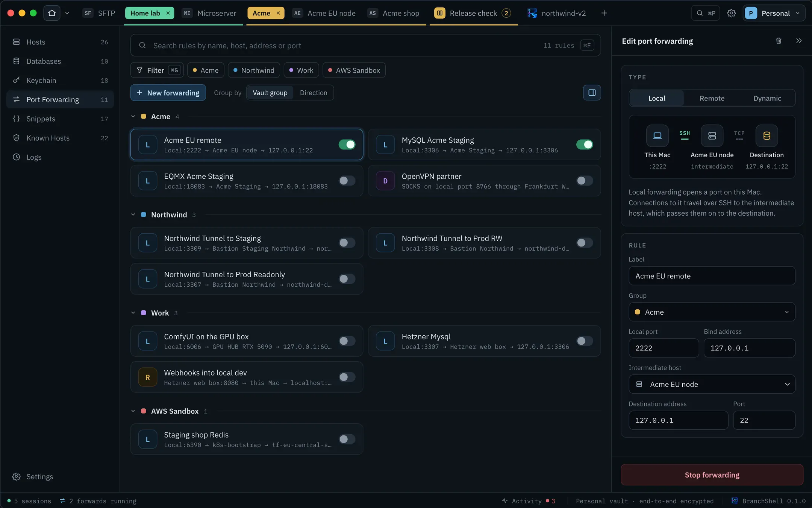
Task: Toggle the side panel layout icon
Action: point(592,93)
